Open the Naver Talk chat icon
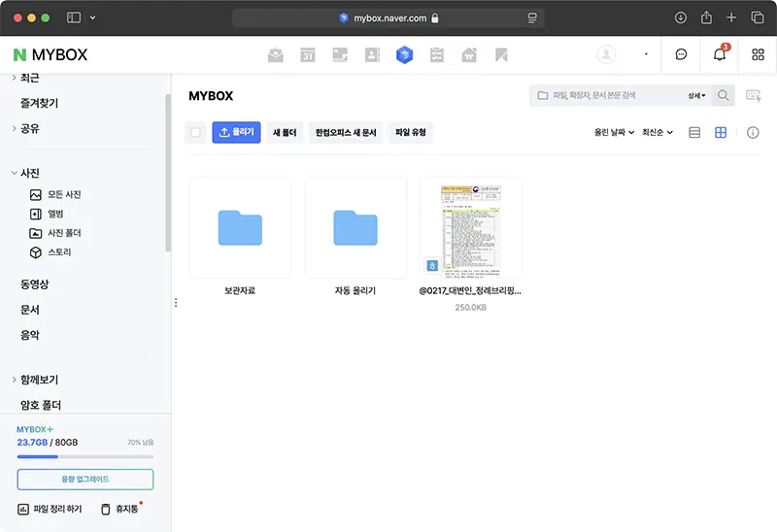 pyautogui.click(x=682, y=54)
